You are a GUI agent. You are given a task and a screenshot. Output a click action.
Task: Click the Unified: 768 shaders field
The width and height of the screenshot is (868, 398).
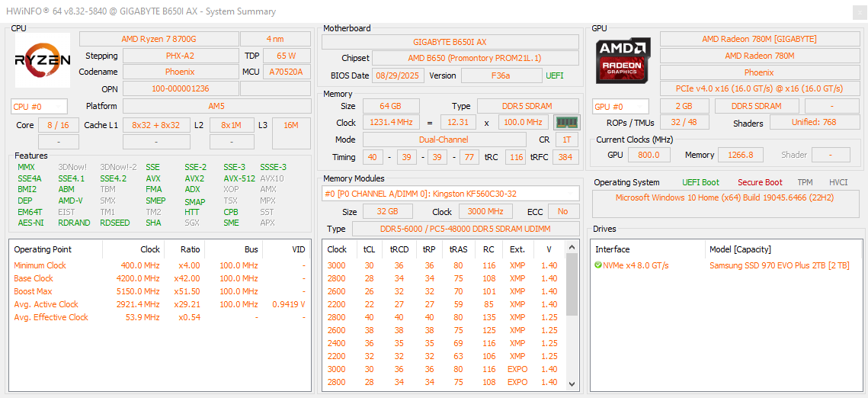coord(814,122)
